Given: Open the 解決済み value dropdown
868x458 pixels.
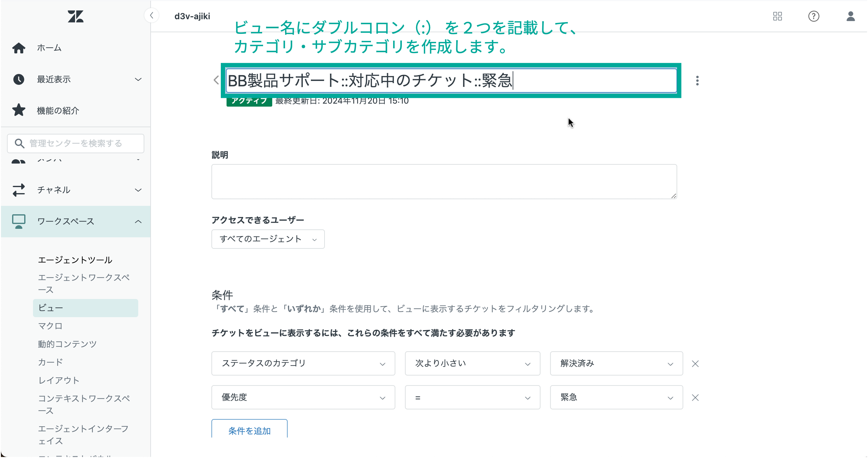Looking at the screenshot, I should point(617,364).
